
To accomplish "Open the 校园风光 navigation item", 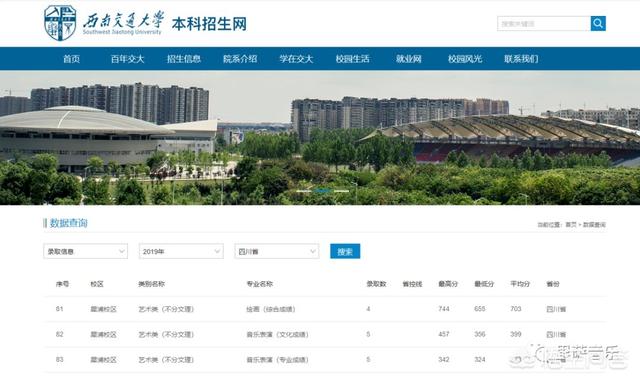I will pos(465,59).
